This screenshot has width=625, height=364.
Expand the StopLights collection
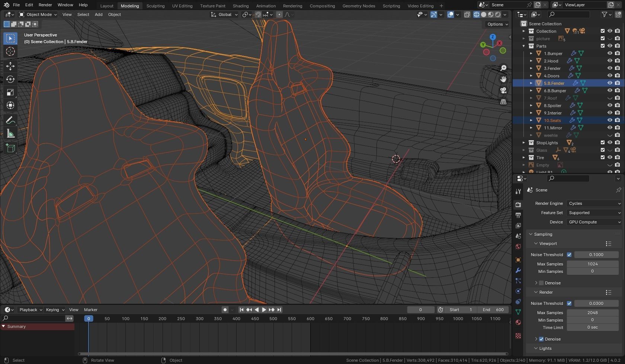click(x=524, y=143)
